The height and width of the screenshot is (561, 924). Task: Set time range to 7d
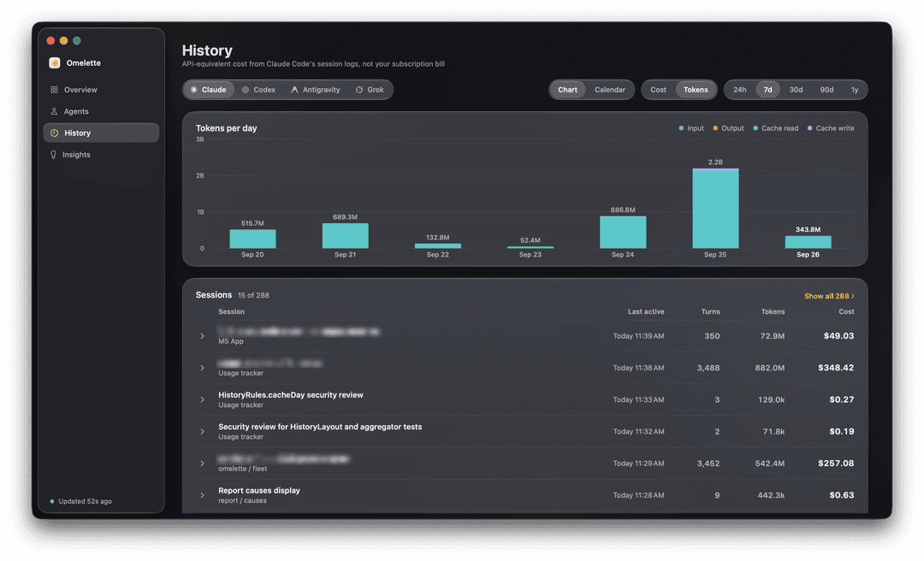point(767,90)
